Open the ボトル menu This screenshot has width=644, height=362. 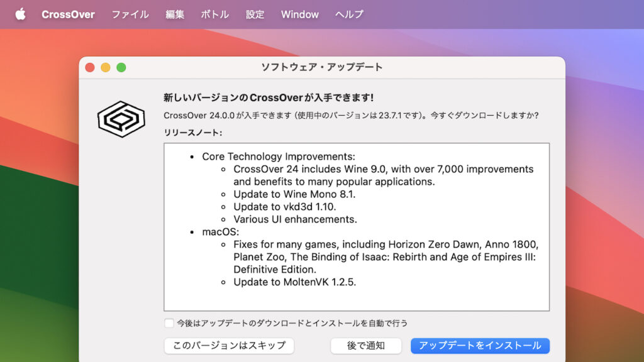(x=214, y=14)
